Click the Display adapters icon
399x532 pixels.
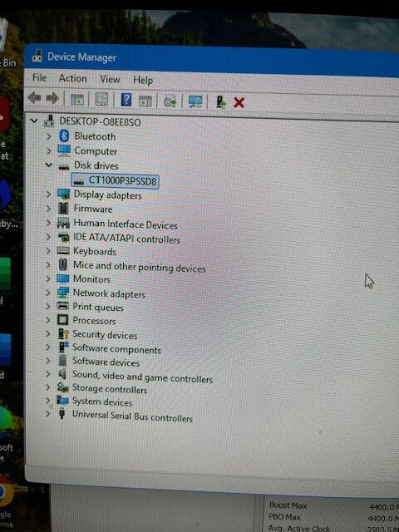63,194
